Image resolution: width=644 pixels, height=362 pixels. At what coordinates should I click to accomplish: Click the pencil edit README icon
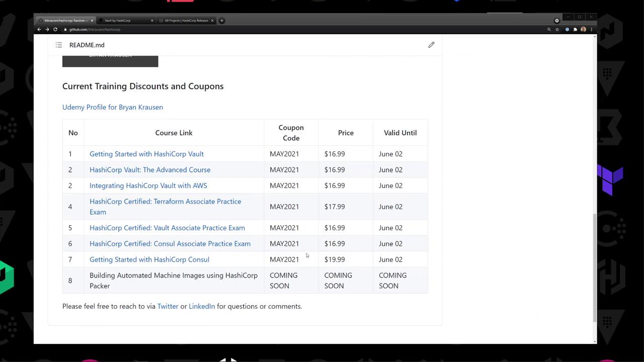[x=431, y=45]
